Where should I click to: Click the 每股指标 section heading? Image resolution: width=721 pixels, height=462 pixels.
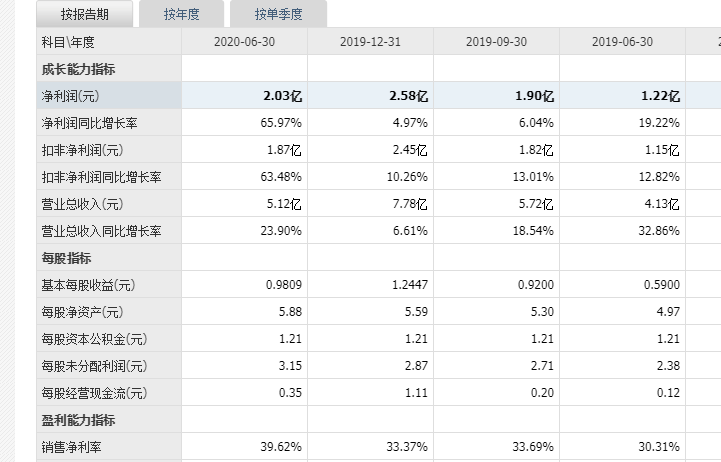coord(66,258)
